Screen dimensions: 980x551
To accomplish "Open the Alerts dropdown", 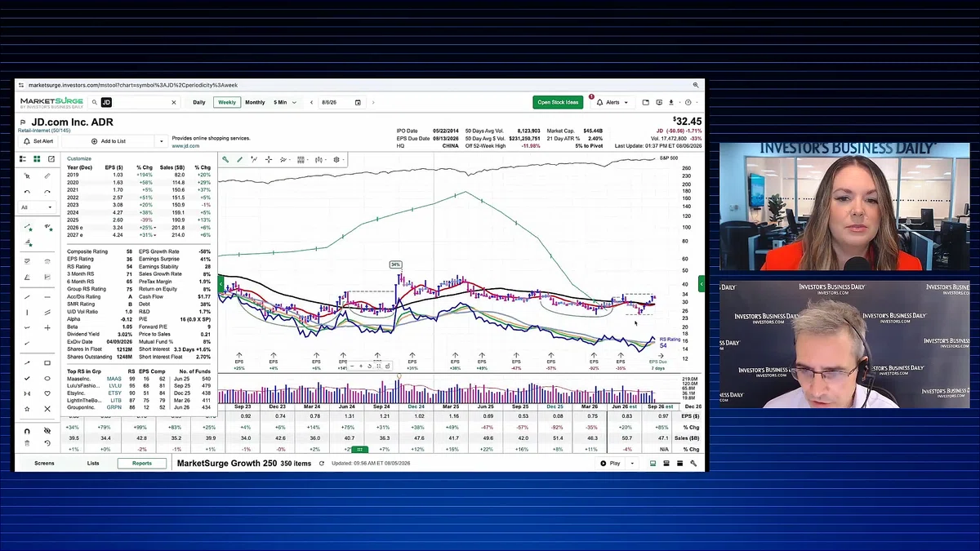I will [x=612, y=103].
